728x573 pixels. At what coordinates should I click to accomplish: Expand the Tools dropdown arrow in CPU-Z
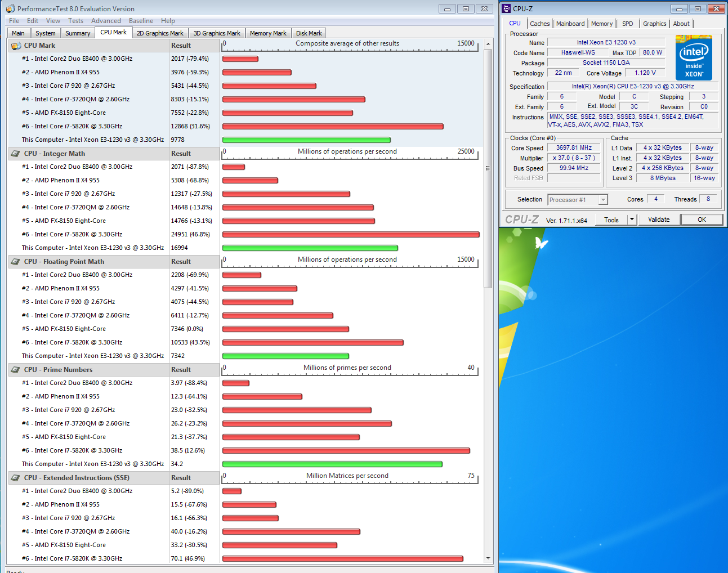pos(632,220)
